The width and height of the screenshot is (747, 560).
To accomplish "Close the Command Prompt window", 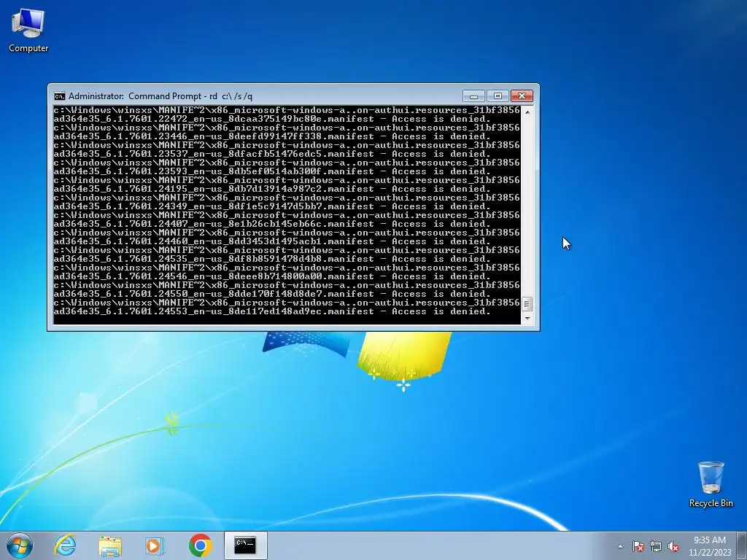I will click(522, 96).
